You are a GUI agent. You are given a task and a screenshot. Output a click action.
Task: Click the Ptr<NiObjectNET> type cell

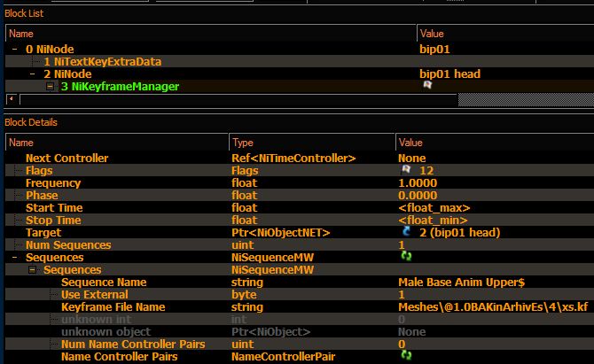click(281, 233)
